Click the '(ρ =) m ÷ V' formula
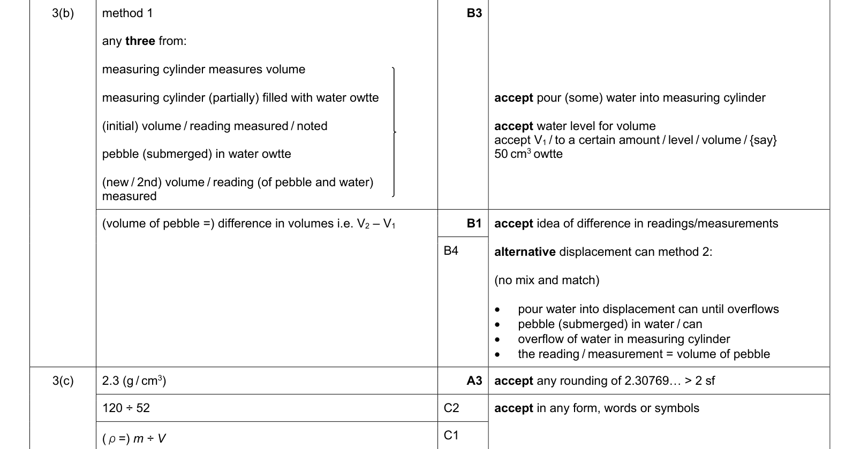Screen dimensions: 868x449 coord(134,439)
